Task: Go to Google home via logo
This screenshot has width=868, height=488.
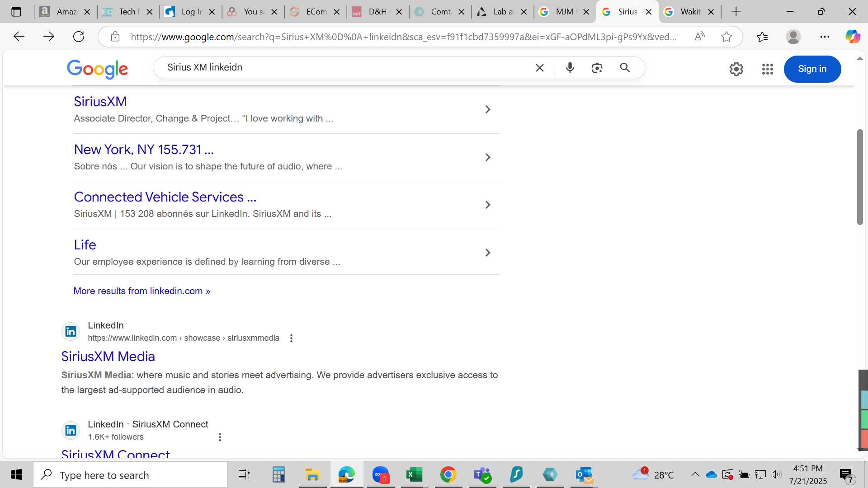Action: 98,69
